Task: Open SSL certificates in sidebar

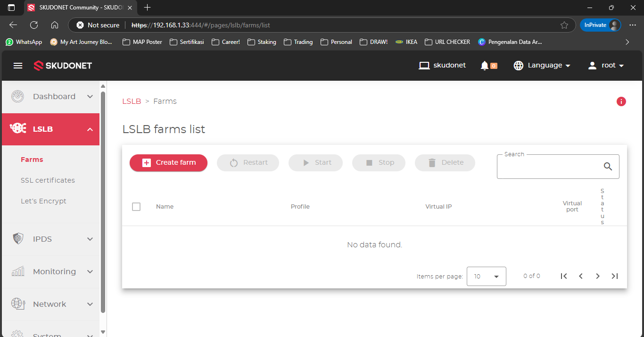Action: (x=48, y=180)
